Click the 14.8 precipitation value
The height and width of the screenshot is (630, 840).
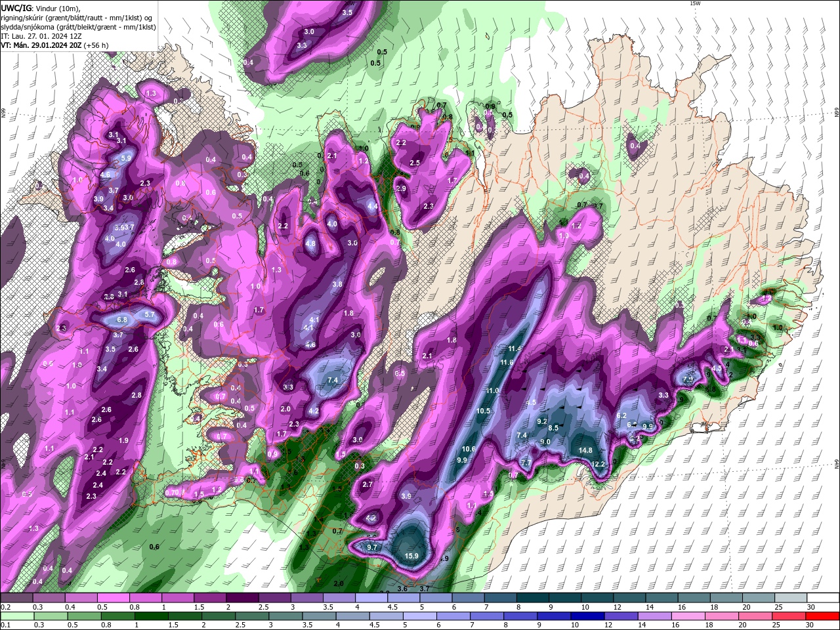(586, 450)
